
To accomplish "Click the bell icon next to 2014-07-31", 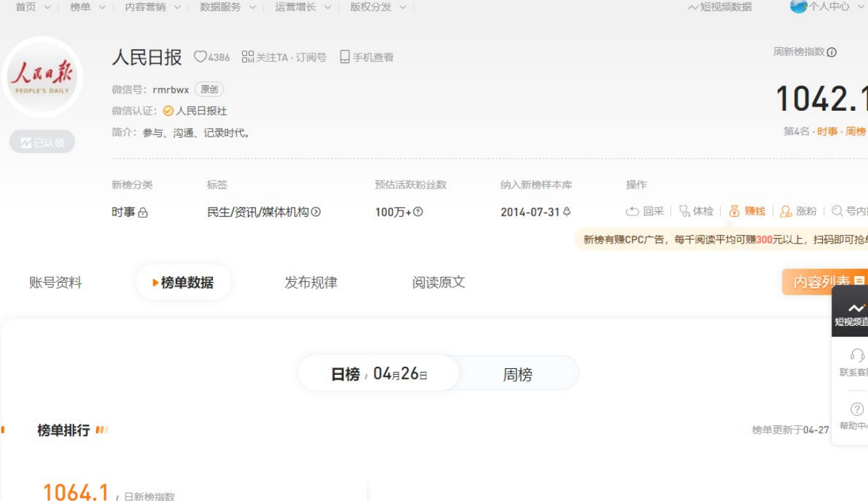I will [x=567, y=212].
